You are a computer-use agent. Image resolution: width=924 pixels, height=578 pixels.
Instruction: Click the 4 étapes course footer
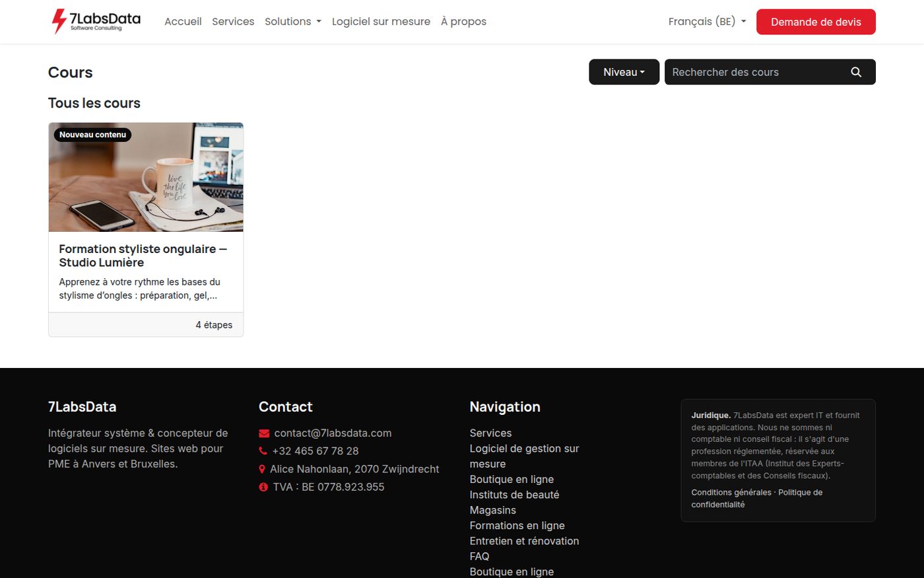pos(146,324)
